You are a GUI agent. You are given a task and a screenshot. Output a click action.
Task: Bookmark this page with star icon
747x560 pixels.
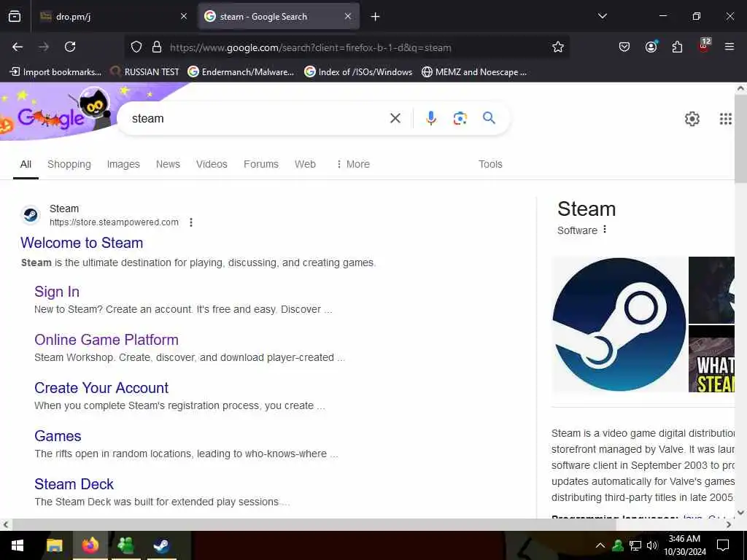tap(558, 47)
